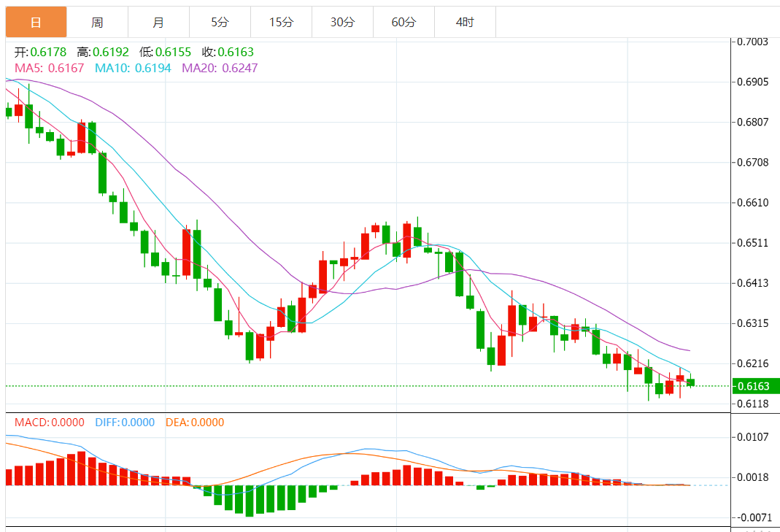Click the current price tag 0.6163
Viewport: 780px width, 532px height.
(x=756, y=386)
